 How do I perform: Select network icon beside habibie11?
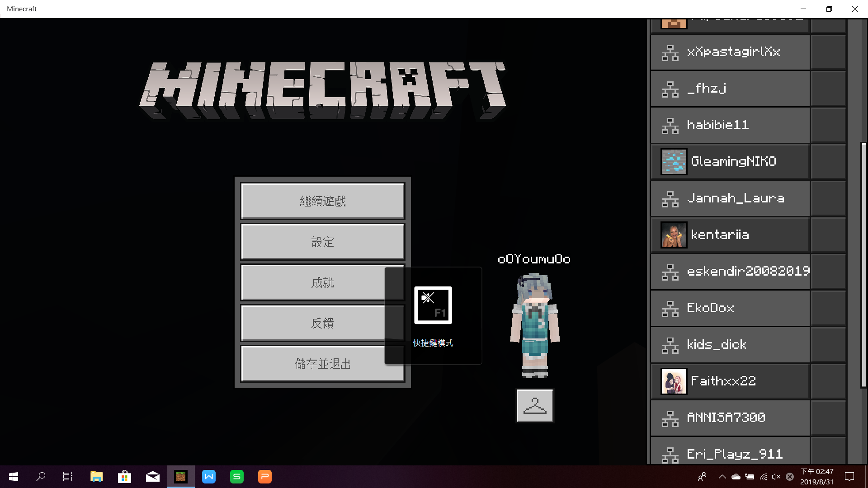pyautogui.click(x=670, y=126)
